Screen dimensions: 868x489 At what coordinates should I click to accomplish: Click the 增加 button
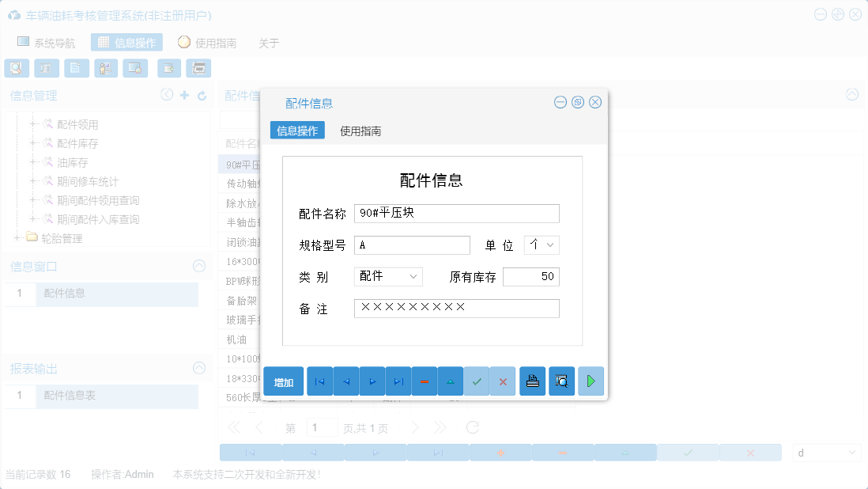pos(283,381)
